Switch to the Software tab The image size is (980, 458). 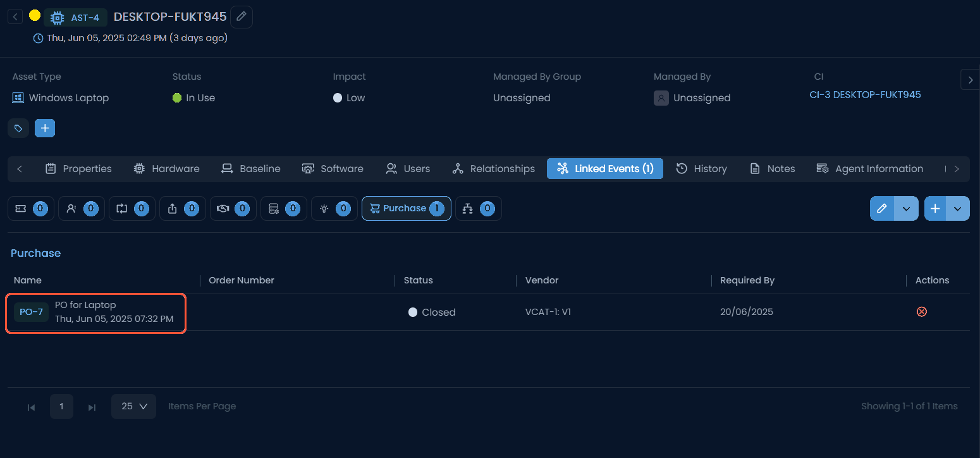pos(333,169)
